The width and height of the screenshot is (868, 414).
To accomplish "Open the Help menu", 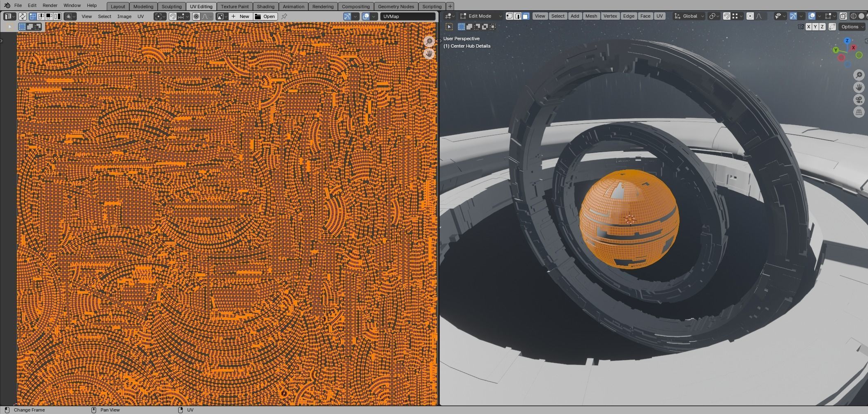I will click(92, 5).
